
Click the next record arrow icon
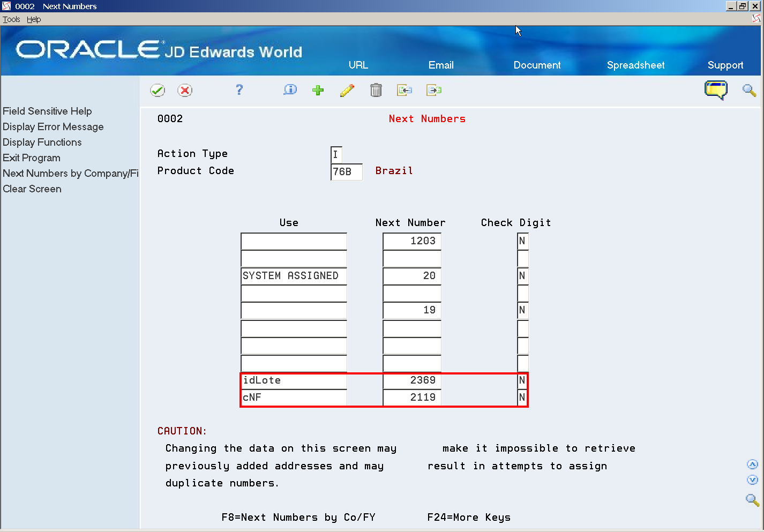(434, 90)
